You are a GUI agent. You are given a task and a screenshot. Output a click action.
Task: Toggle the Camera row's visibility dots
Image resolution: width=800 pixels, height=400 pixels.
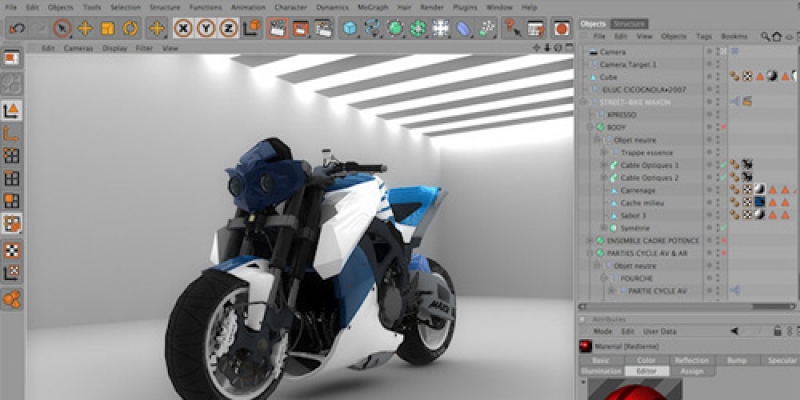click(718, 52)
